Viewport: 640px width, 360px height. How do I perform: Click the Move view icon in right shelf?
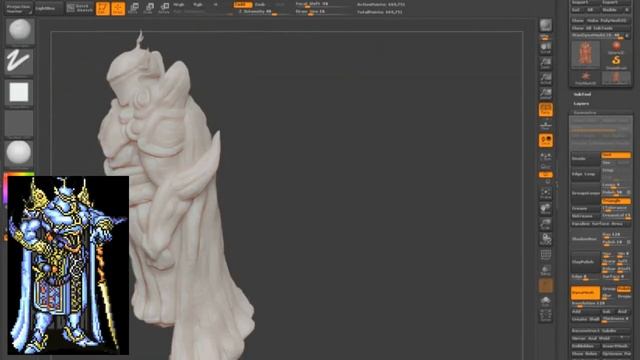[x=546, y=209]
